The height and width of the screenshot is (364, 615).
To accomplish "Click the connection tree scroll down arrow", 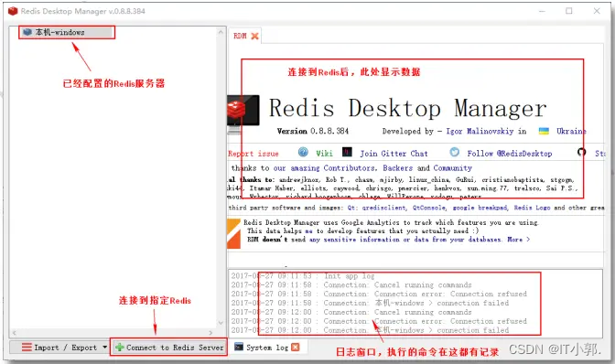I will click(221, 323).
